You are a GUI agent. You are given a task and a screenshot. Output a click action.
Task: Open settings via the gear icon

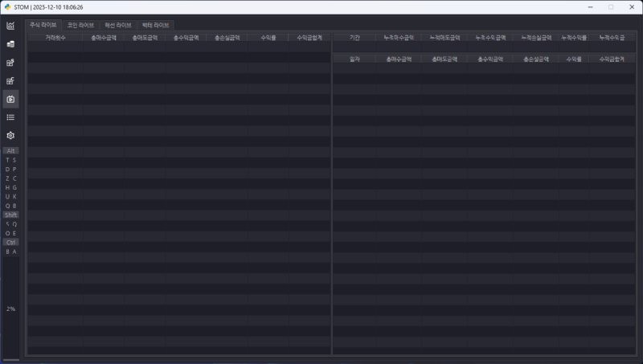10,136
